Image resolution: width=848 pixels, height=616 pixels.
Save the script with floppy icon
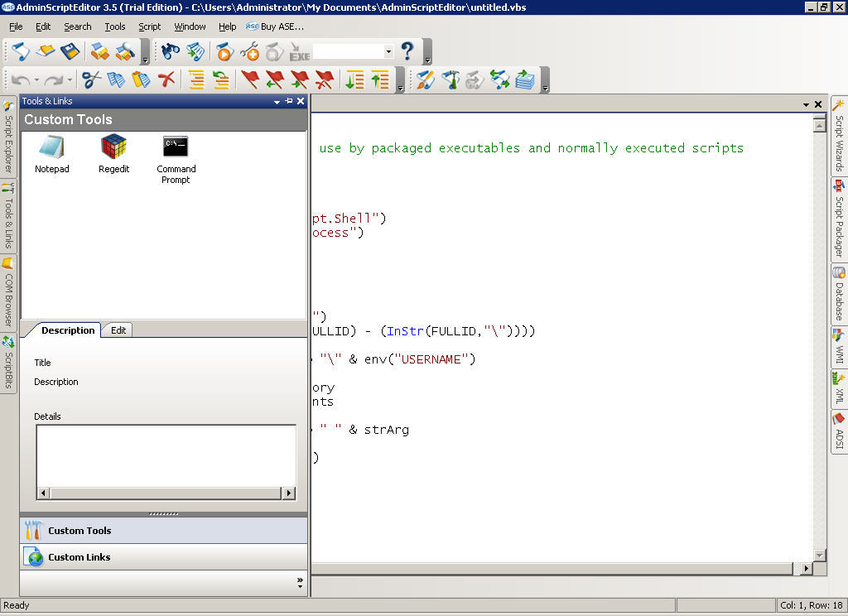point(70,52)
